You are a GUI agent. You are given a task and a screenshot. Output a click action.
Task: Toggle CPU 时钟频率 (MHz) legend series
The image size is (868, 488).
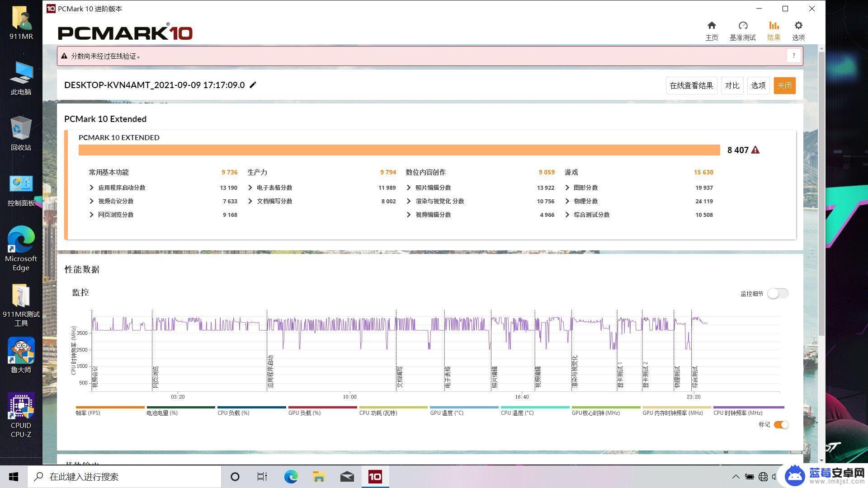tap(749, 410)
